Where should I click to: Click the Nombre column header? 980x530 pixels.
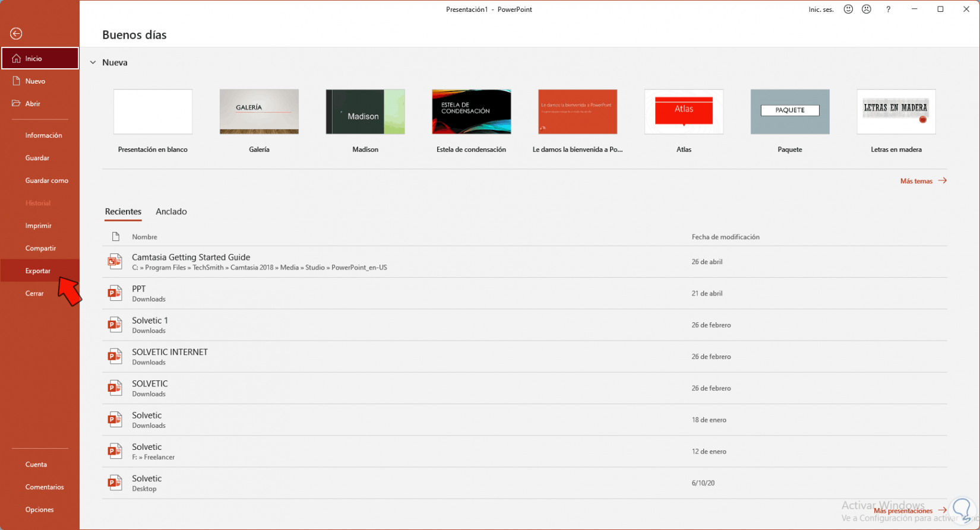144,237
